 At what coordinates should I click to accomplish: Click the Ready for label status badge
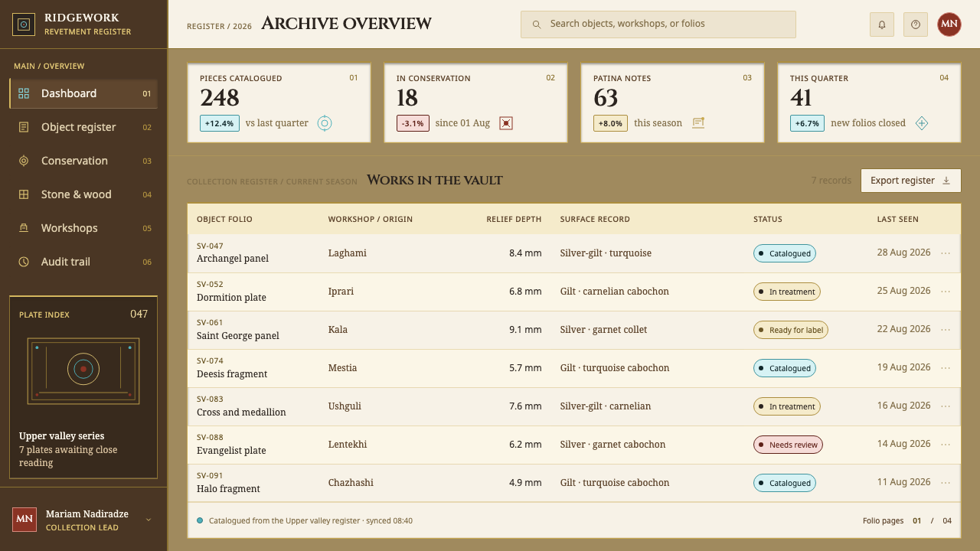(x=791, y=330)
